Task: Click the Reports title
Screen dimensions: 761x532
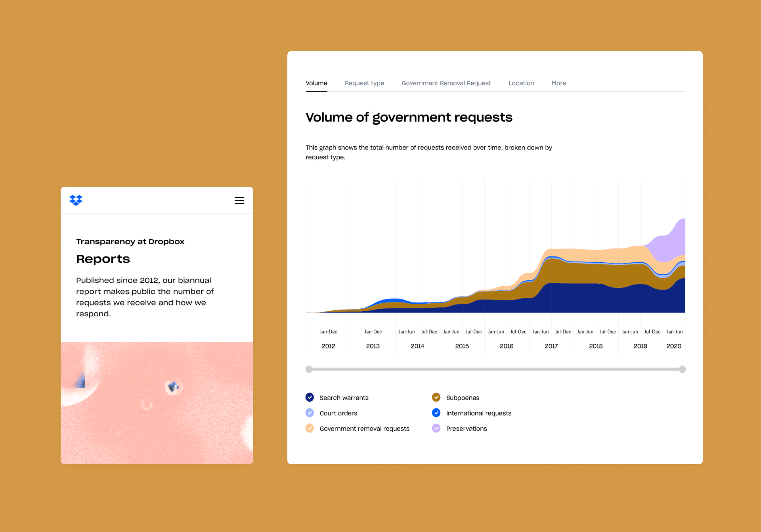Action: coord(103,259)
